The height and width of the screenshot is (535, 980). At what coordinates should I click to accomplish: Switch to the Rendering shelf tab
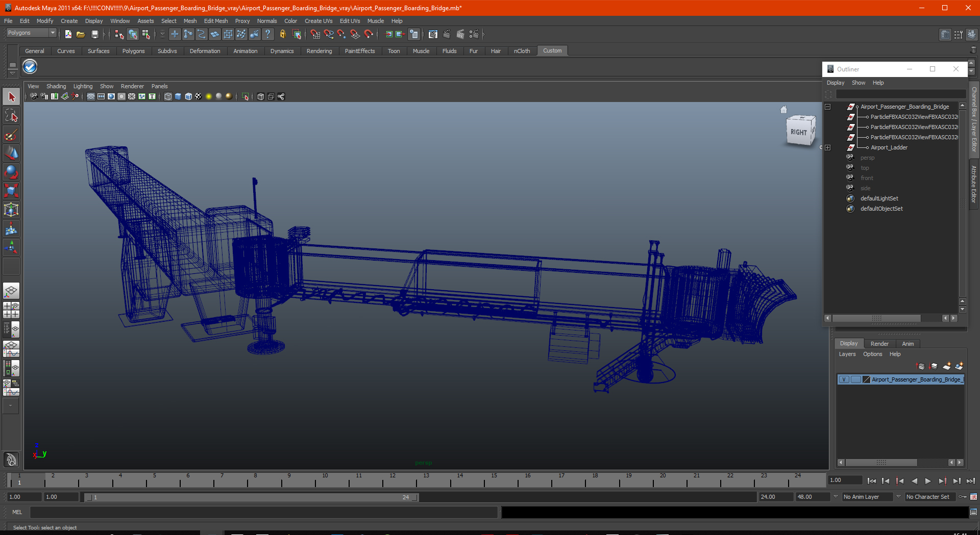[319, 51]
